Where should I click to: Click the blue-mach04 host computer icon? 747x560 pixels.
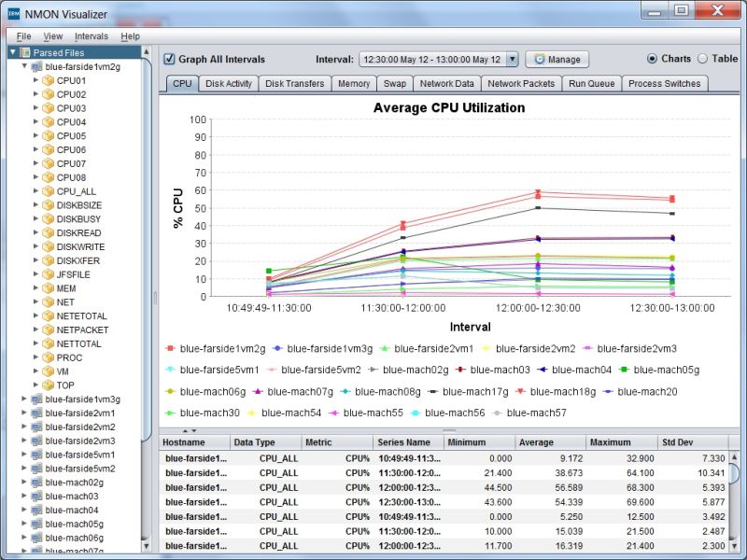(36, 510)
